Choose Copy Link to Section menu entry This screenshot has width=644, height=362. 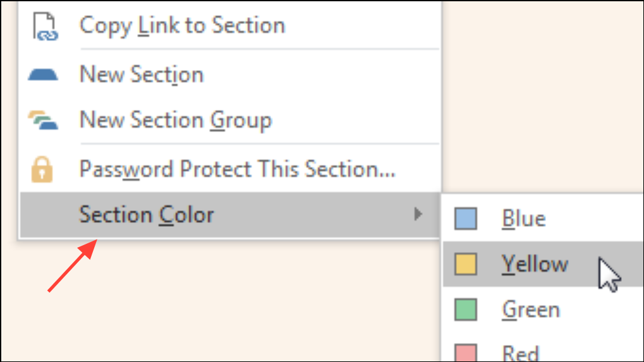[230, 25]
